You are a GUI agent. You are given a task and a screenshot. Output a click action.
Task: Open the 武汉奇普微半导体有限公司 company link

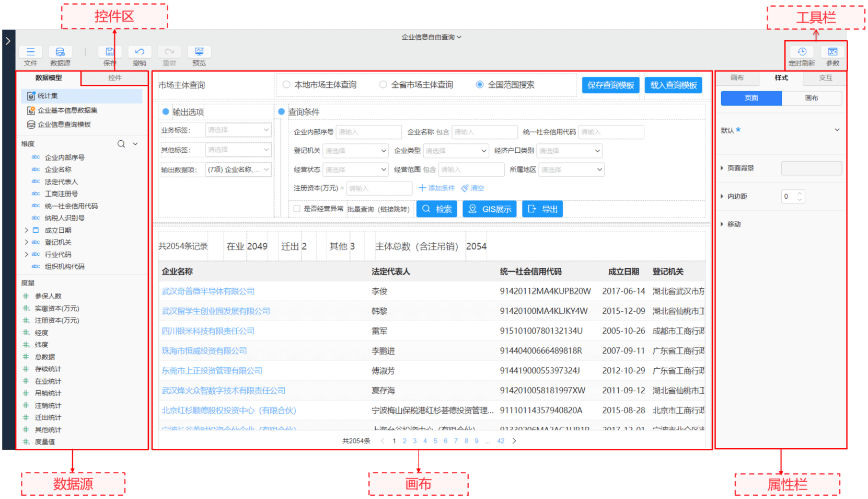[208, 291]
